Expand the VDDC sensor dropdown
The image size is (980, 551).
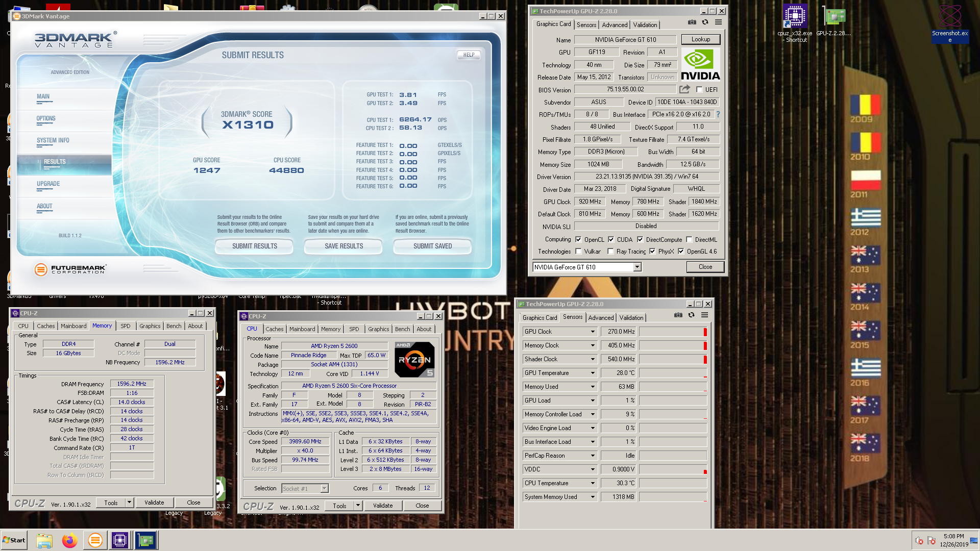point(593,469)
